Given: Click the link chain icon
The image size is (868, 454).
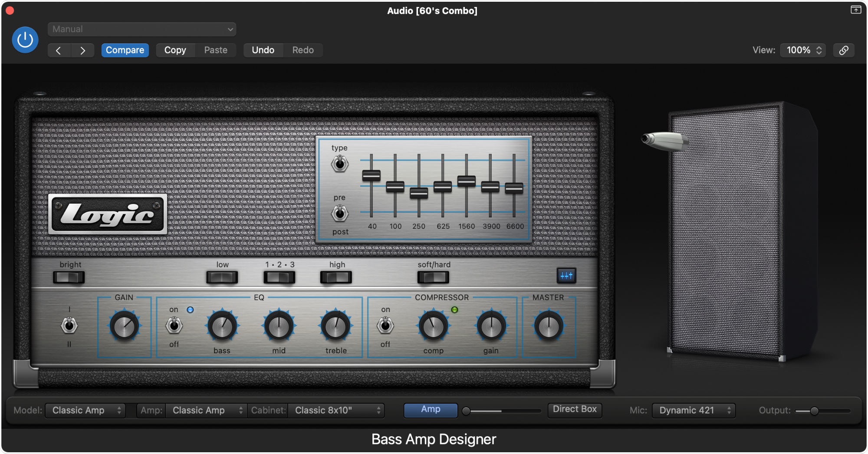Looking at the screenshot, I should click(844, 50).
